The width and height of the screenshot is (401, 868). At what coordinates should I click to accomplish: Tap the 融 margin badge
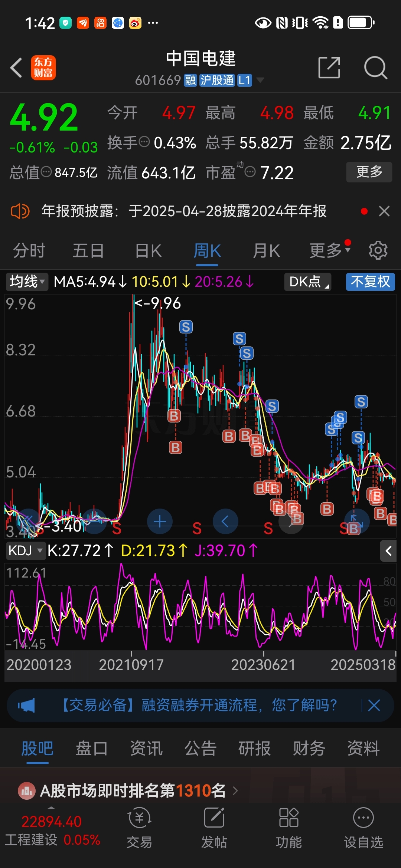pos(190,80)
